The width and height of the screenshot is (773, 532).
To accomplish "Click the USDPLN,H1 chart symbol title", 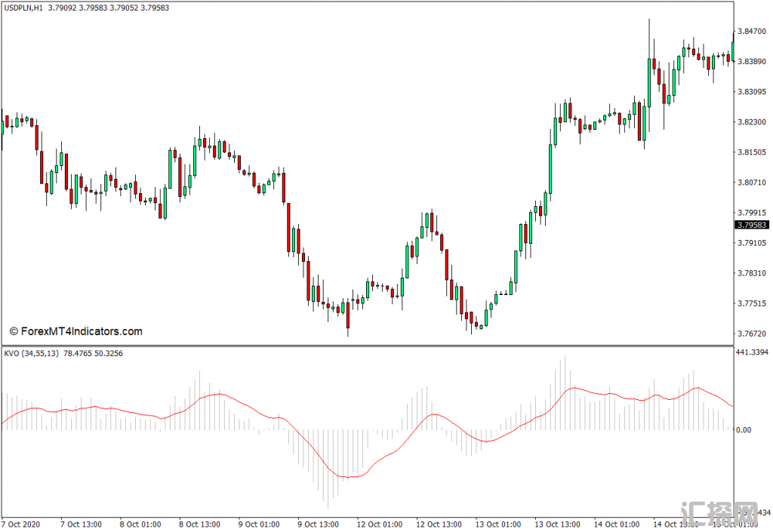I will click(x=23, y=8).
